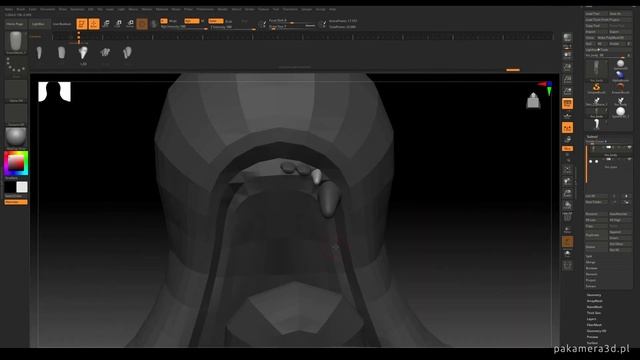Collapse the Subtool palette header
640x360 pixels.
coord(592,137)
